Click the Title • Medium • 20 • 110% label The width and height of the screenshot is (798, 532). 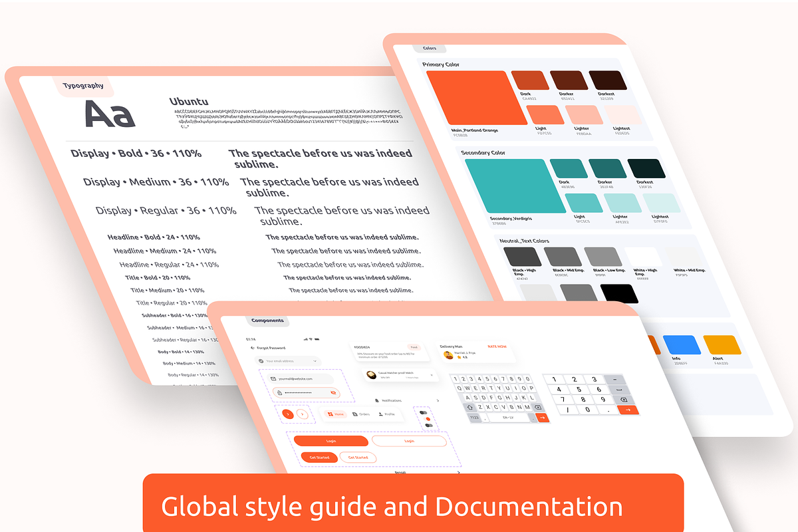[x=168, y=290]
